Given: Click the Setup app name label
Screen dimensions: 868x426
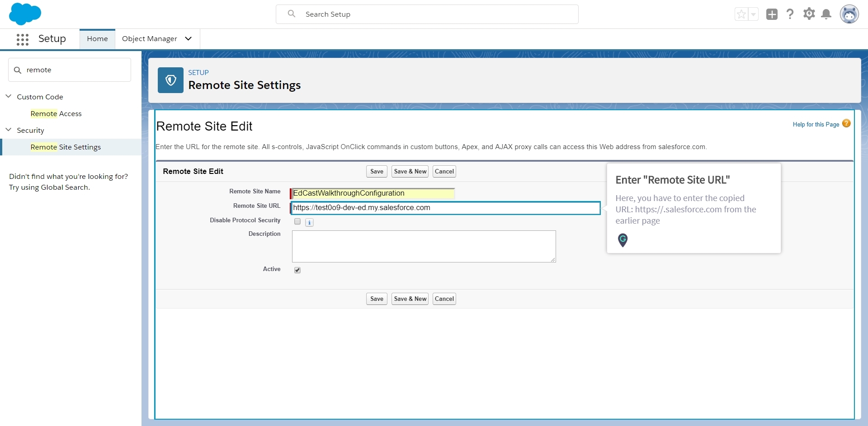Looking at the screenshot, I should coord(52,39).
